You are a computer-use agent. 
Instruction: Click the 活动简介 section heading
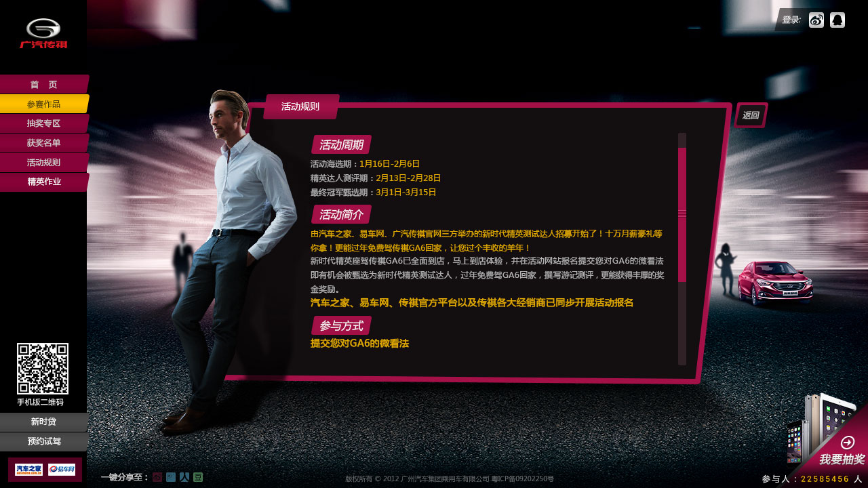(x=341, y=215)
